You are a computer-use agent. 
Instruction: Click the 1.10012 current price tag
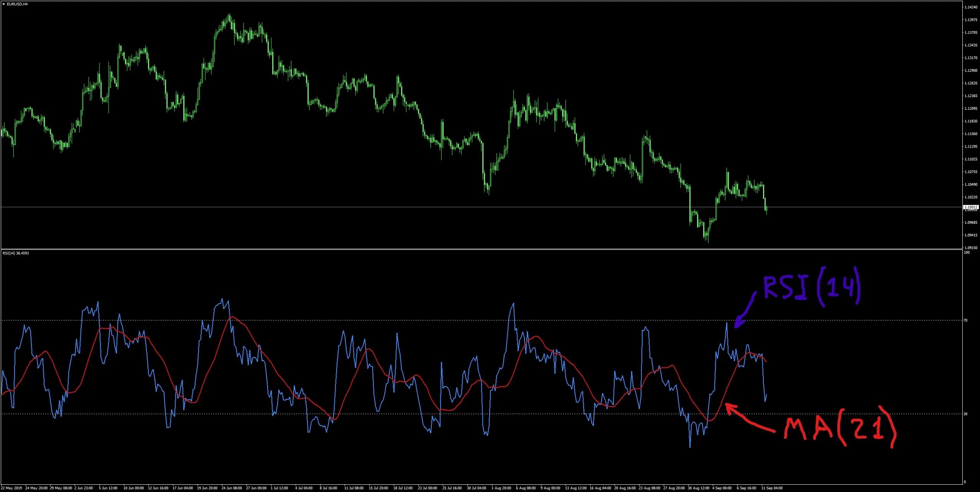pyautogui.click(x=971, y=207)
